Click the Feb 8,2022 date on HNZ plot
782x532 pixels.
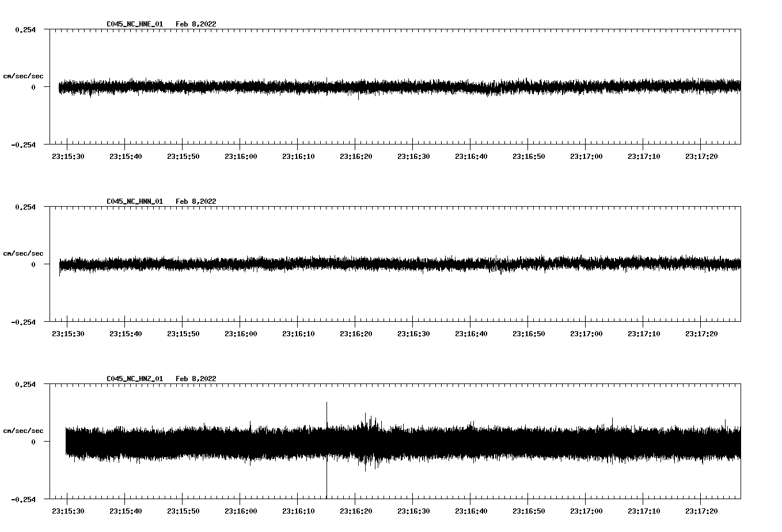point(196,379)
